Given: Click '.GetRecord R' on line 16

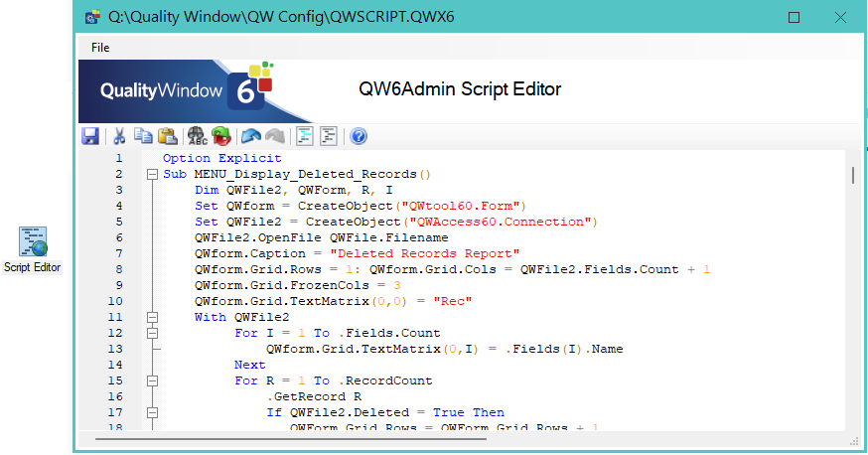Looking at the screenshot, I should (x=314, y=396).
